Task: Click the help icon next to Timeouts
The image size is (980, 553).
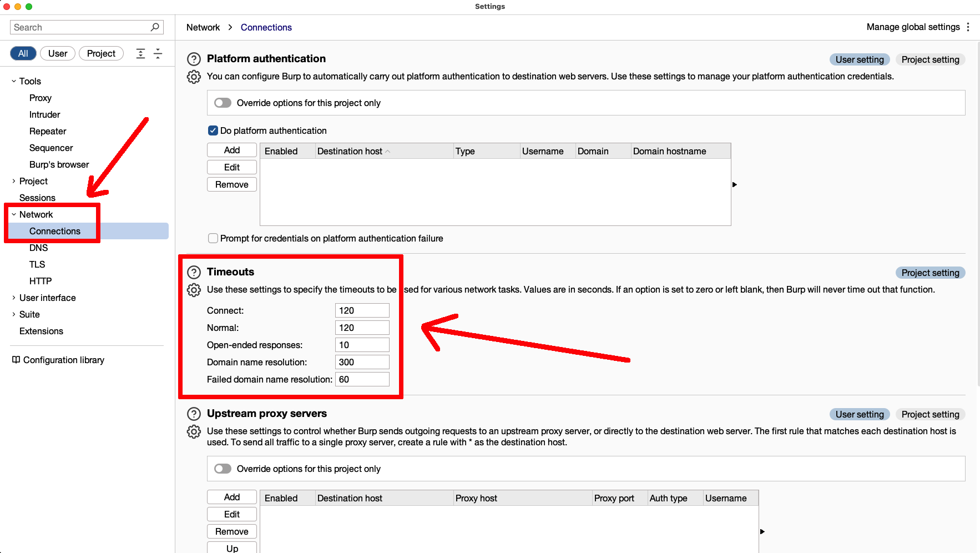Action: tap(194, 272)
